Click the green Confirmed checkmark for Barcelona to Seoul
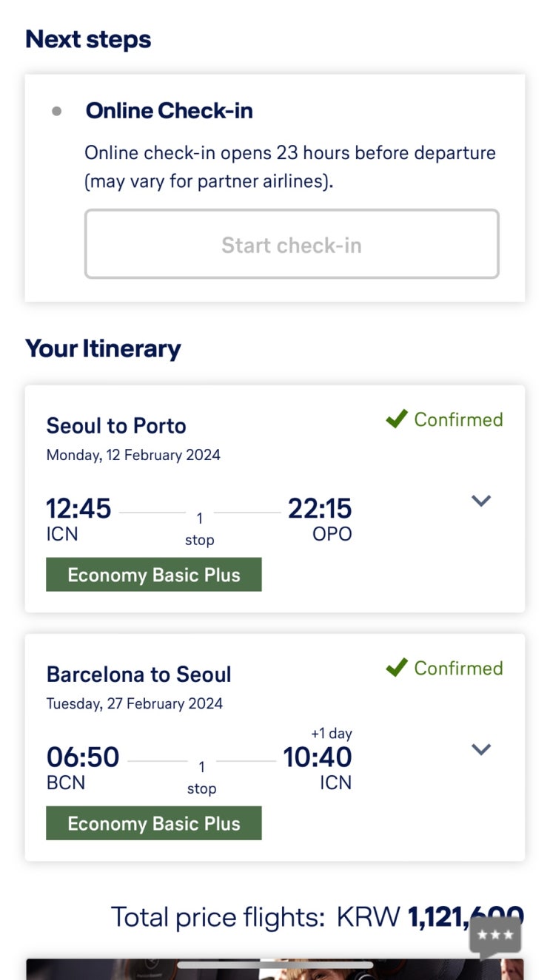The image size is (550, 980). 397,668
